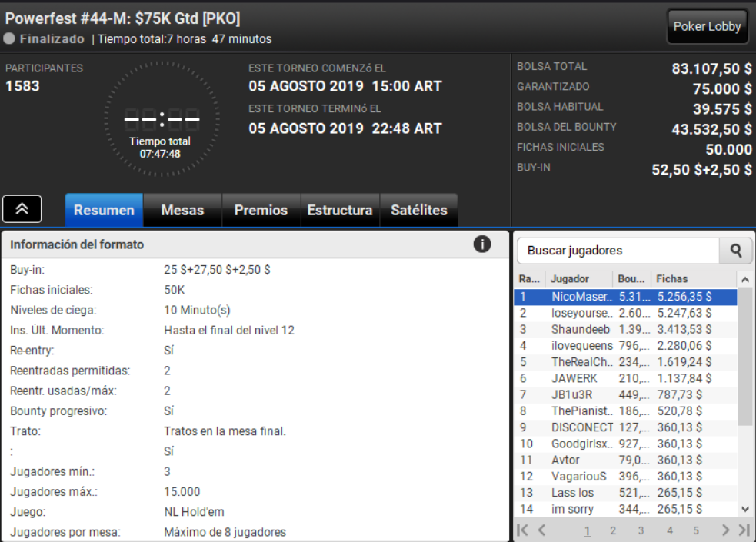Viewport: 756px width, 542px height.
Task: Click scroll down arrow in player list
Action: 745,509
